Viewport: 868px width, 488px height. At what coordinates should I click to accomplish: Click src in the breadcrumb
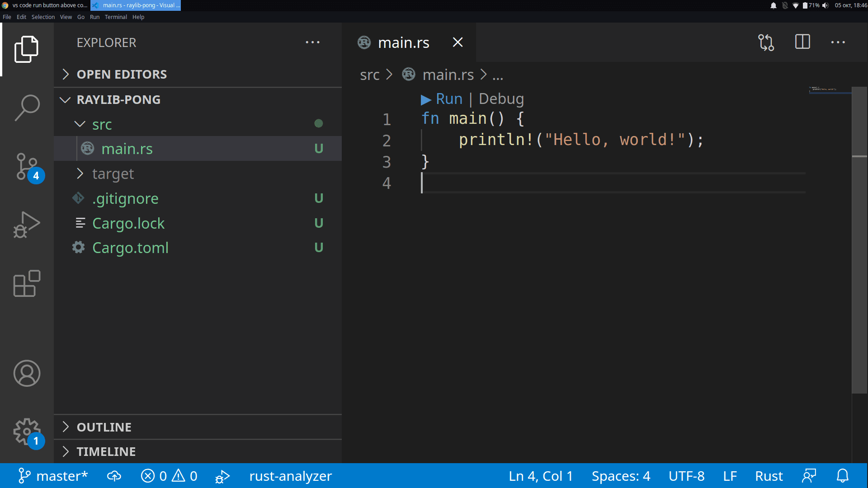[369, 75]
